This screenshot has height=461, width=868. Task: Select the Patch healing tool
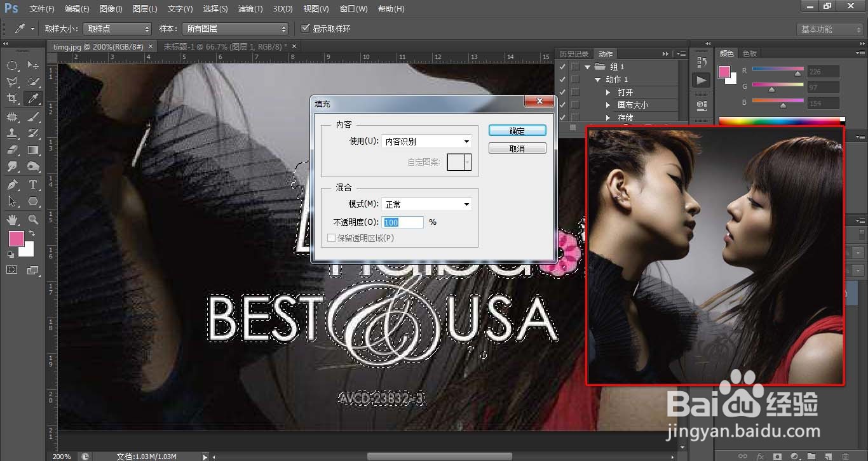12,116
